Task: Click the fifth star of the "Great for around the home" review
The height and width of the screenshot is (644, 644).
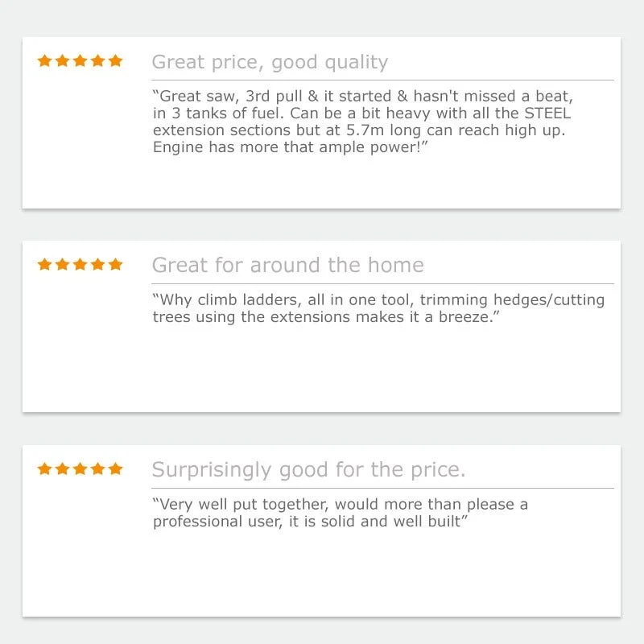Action: pos(115,264)
